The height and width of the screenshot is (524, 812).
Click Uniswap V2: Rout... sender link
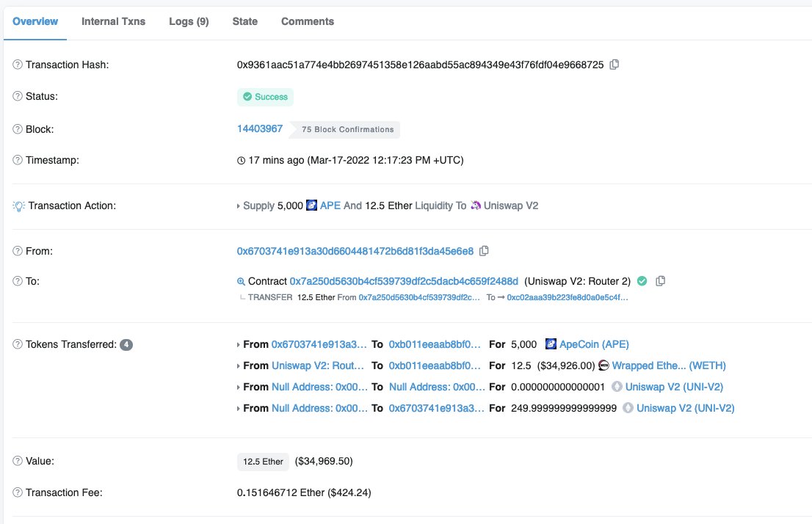pyautogui.click(x=318, y=365)
